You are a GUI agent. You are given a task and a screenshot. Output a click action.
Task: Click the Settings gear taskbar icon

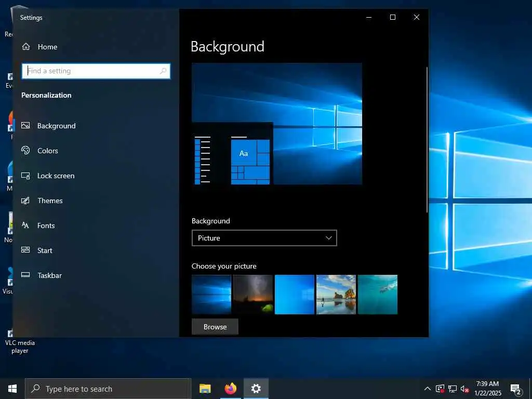tap(256, 389)
